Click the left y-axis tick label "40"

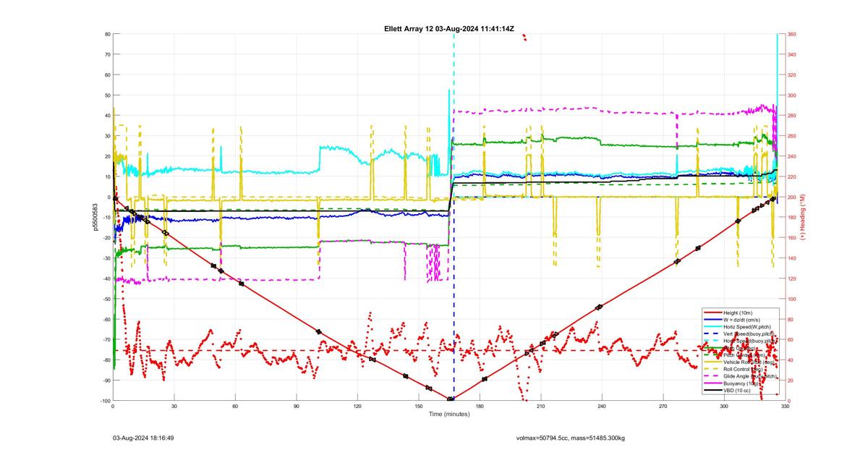pos(106,116)
